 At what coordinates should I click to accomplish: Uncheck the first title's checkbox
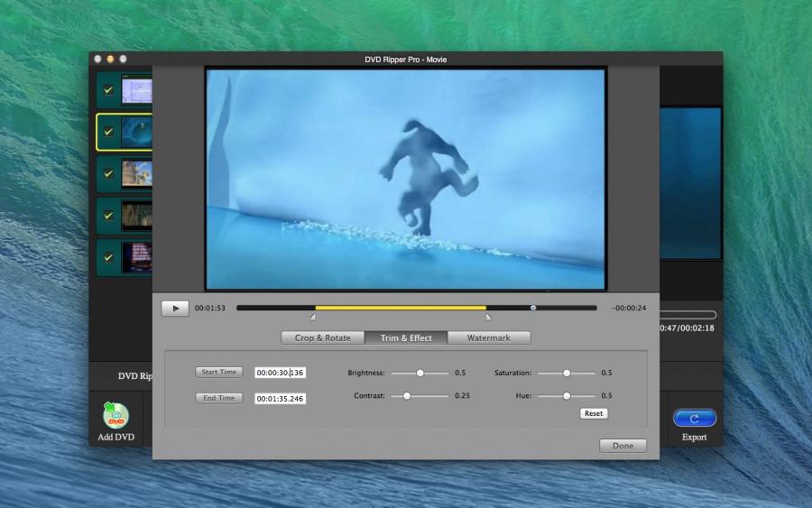pos(108,89)
